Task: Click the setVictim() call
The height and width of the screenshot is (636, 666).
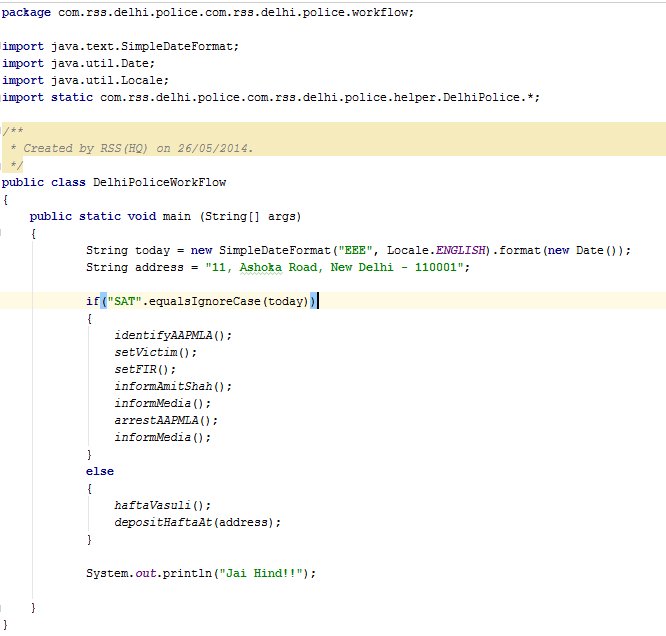Action: pyautogui.click(x=155, y=352)
